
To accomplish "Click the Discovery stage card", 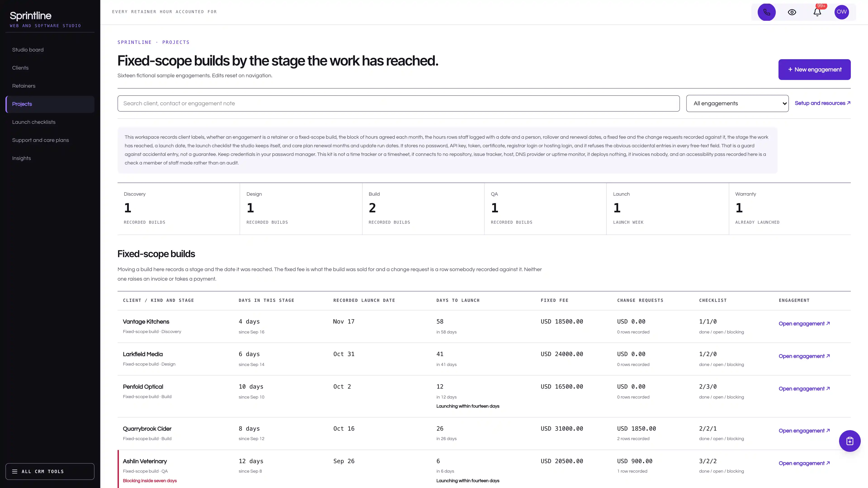I will point(179,209).
